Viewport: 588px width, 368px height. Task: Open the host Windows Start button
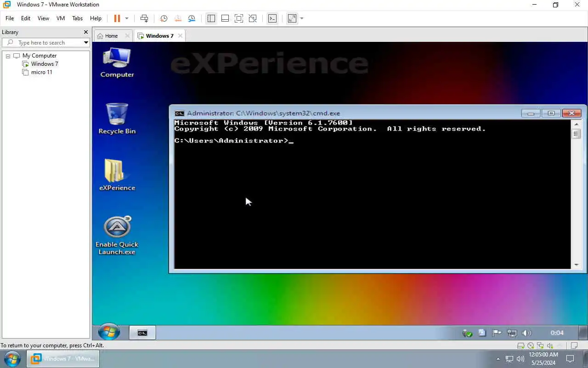tap(12, 359)
